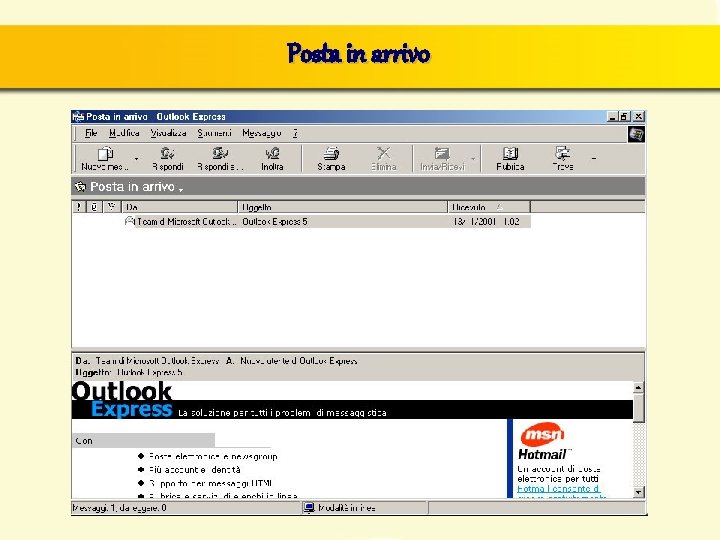Click the preview pane scrollbar thumb
Viewport: 720px width, 540px height.
(x=638, y=408)
